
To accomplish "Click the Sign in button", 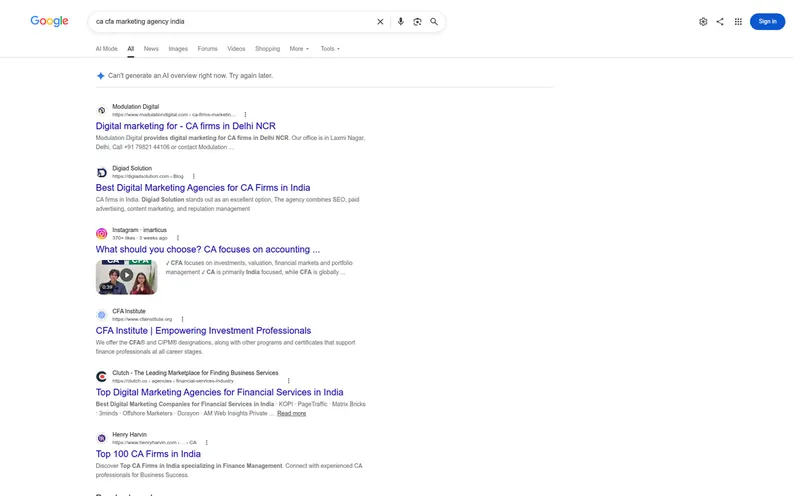I will [767, 21].
